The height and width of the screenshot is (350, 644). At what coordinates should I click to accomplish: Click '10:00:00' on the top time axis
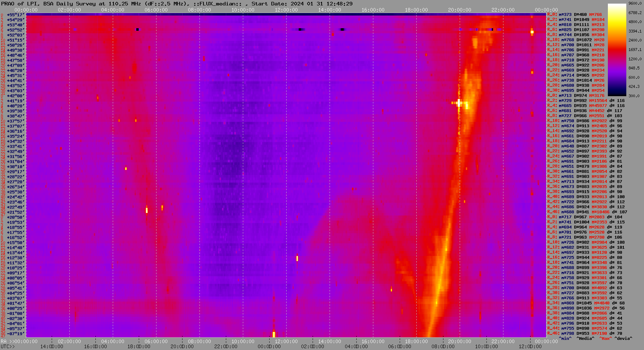pos(243,10)
